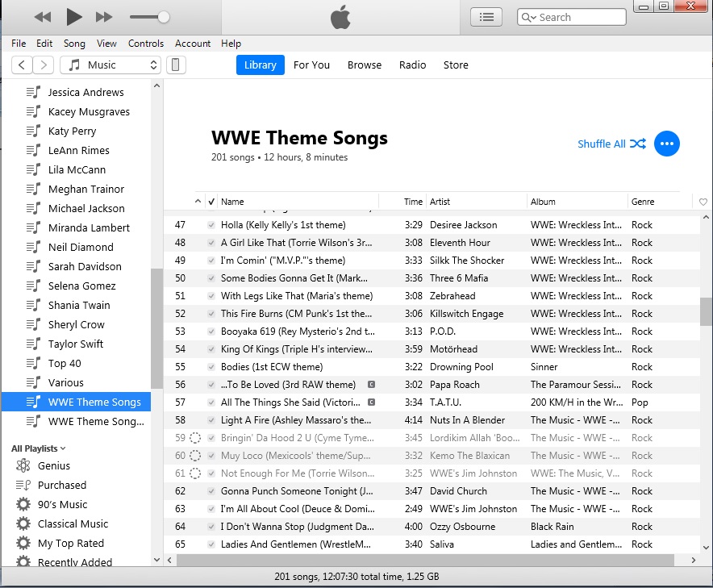Sort by the Album column header
Image resolution: width=713 pixels, height=588 pixels.
coord(543,202)
